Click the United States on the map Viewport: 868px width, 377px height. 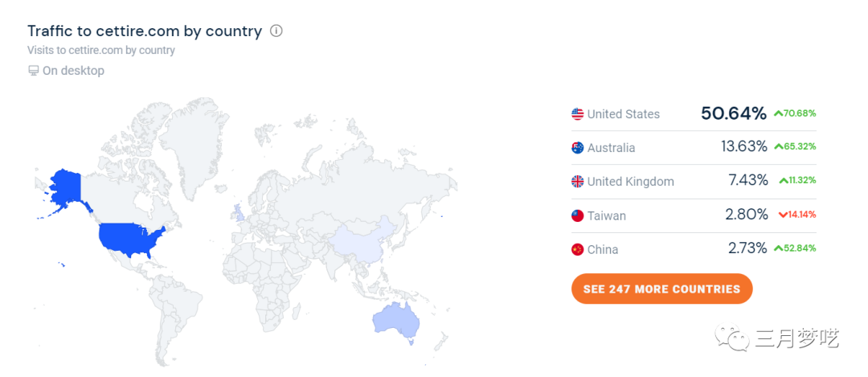pyautogui.click(x=130, y=239)
